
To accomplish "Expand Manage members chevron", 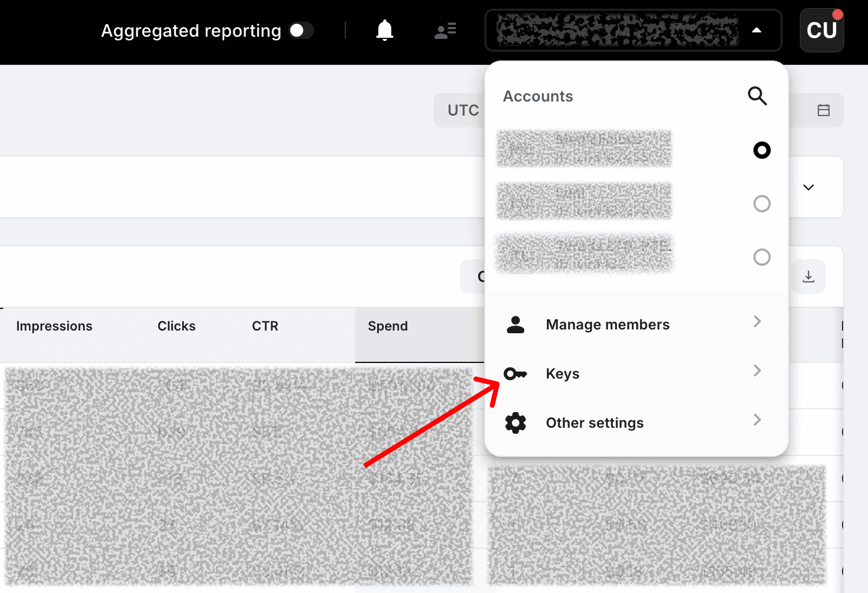I will pyautogui.click(x=757, y=321).
